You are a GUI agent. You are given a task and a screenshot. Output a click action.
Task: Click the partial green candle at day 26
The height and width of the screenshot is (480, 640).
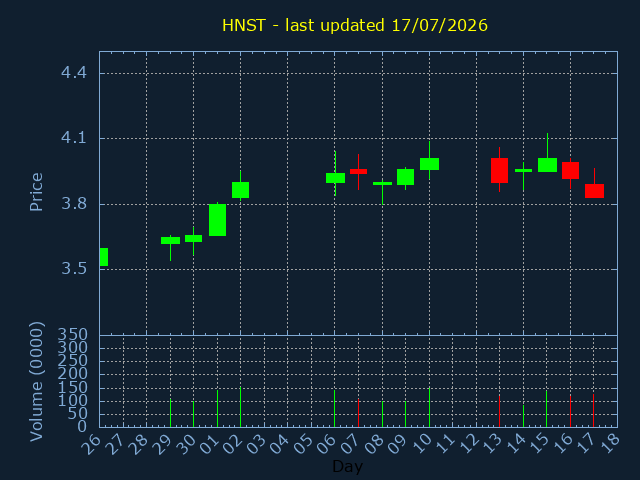(104, 257)
